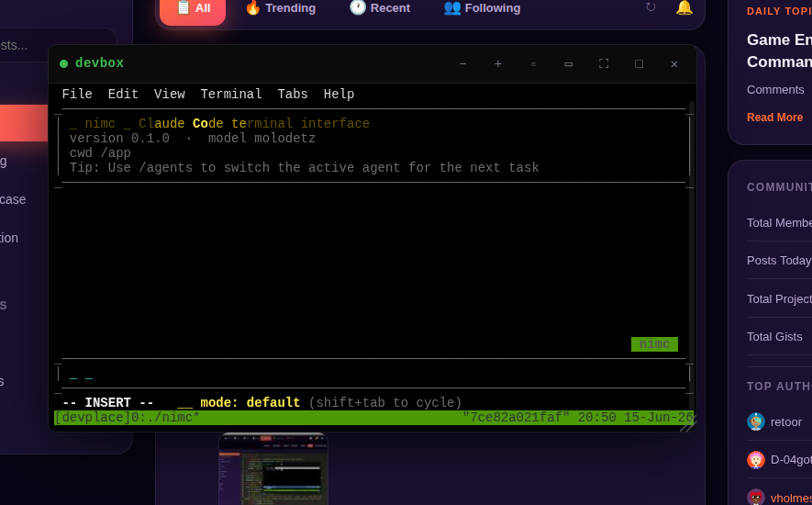Switch to the Trending feed tab
Viewport: 812px width, 505px height.
click(x=280, y=7)
